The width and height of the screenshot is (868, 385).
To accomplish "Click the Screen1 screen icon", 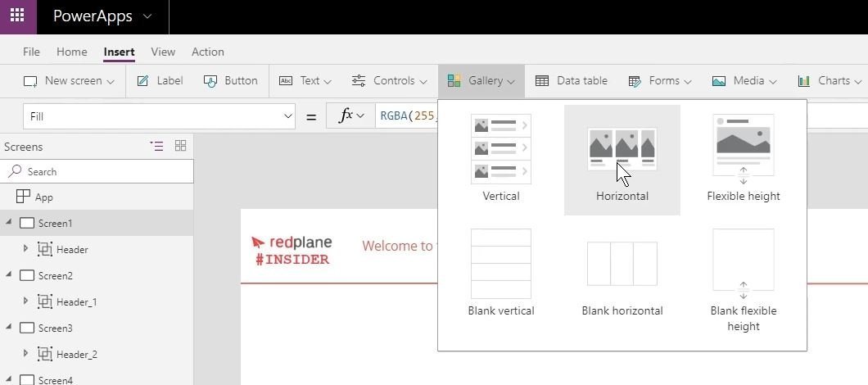I will 26,224.
